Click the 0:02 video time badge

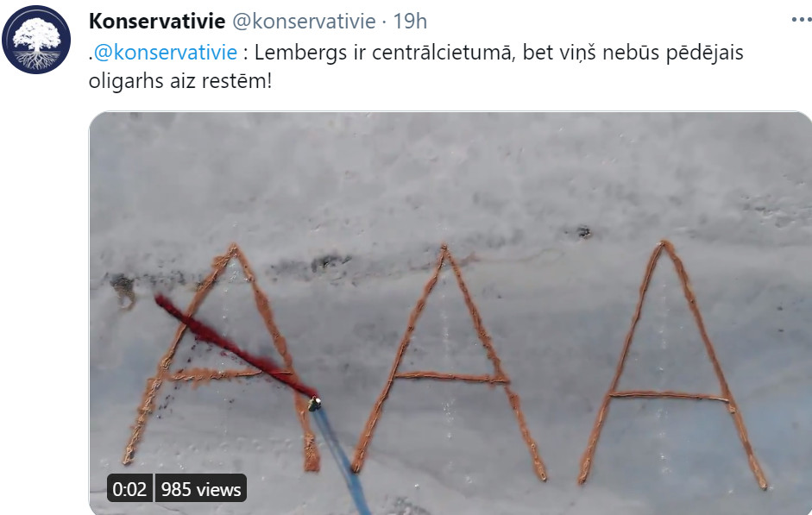129,488
